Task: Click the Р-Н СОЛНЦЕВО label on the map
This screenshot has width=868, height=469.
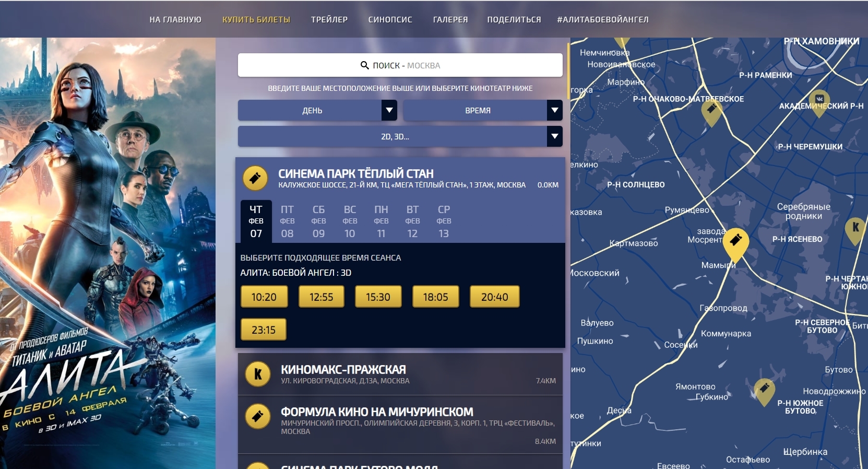Action: point(636,185)
